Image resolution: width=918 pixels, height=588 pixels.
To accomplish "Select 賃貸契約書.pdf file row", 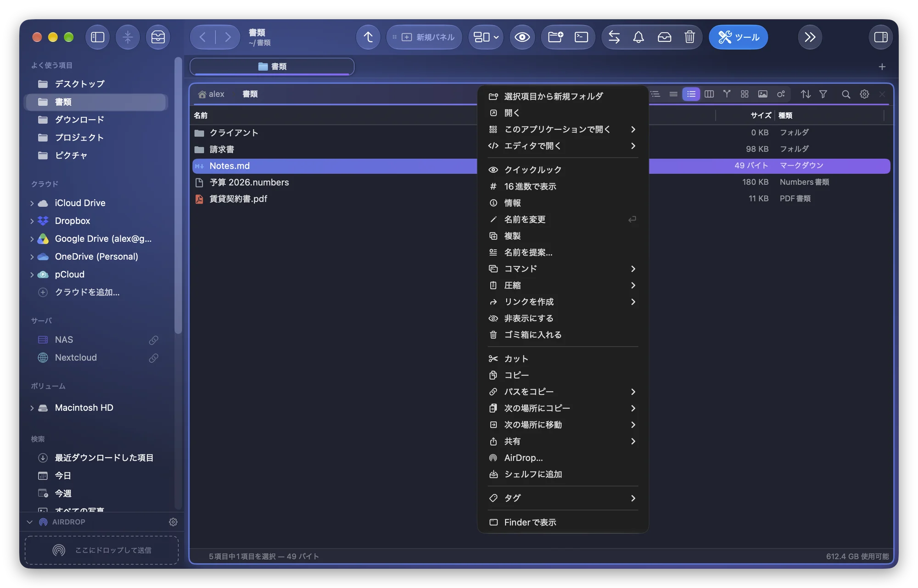I will click(541, 199).
